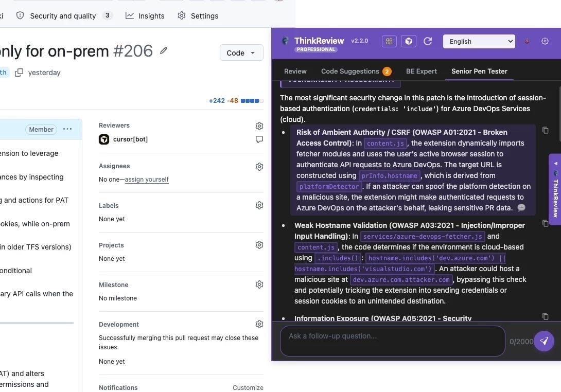
Task: Send the follow-up question
Action: tap(544, 341)
